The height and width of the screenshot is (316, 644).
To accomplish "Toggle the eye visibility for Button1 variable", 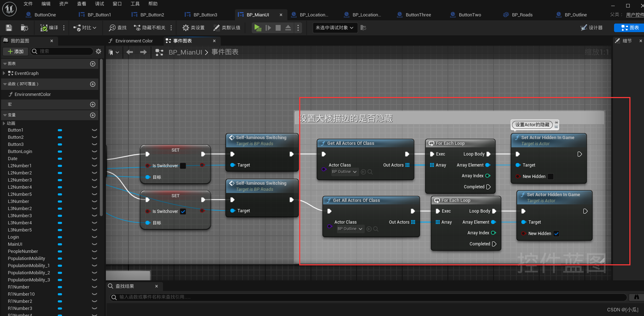I will coord(94,130).
